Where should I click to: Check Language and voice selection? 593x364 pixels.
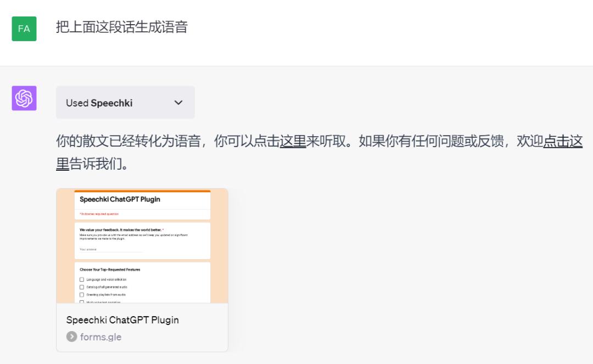click(x=81, y=280)
